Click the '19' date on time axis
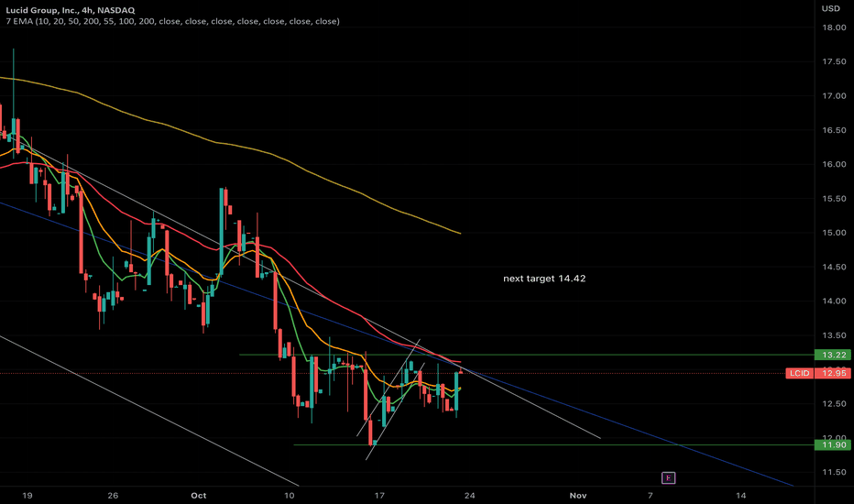This screenshot has width=854, height=504. pyautogui.click(x=27, y=495)
